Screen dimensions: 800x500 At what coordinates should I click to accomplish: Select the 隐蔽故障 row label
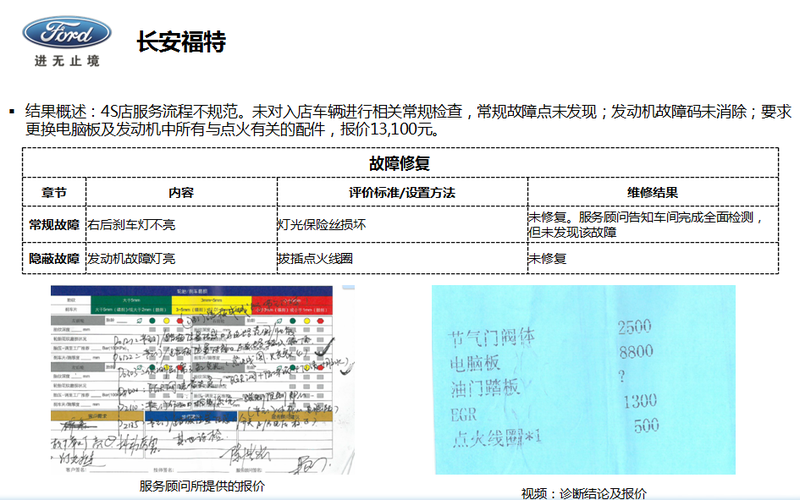(x=54, y=259)
